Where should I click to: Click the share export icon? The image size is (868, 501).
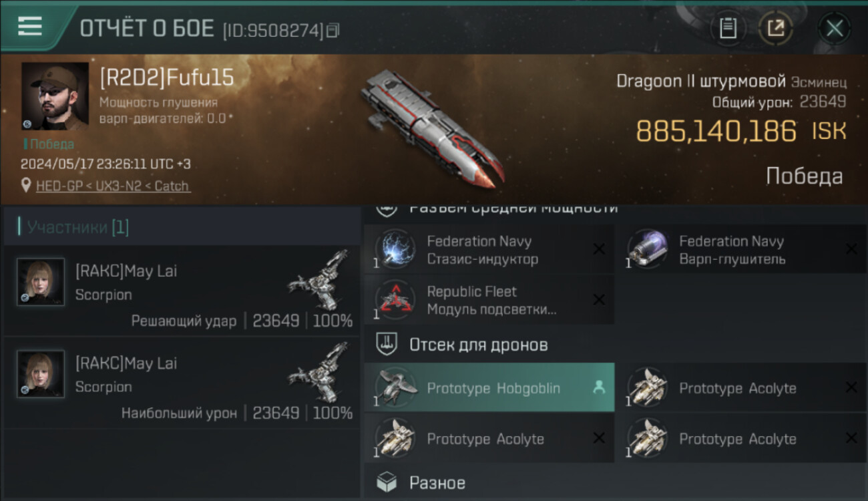pyautogui.click(x=776, y=28)
